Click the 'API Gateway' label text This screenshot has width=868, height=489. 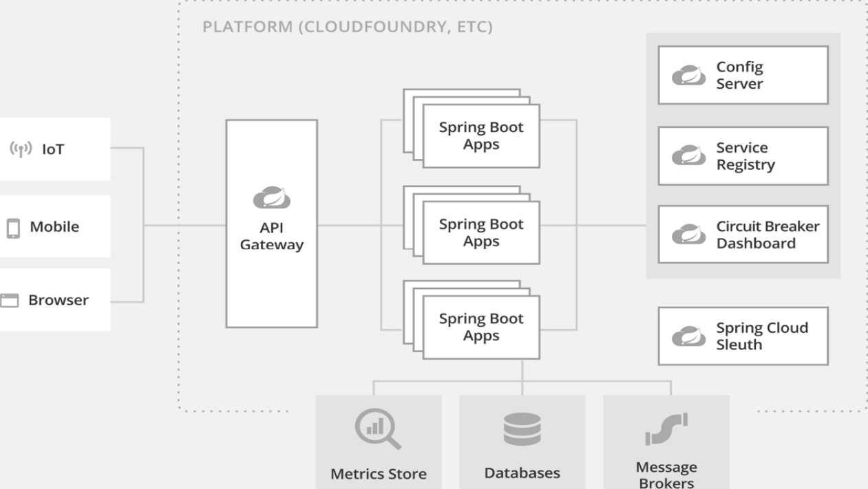coord(272,237)
